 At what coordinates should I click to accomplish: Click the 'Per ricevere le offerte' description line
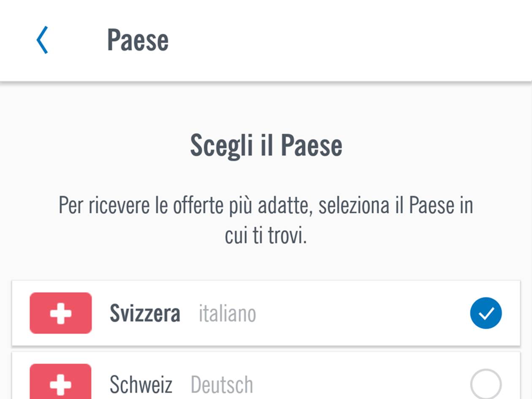[266, 206]
